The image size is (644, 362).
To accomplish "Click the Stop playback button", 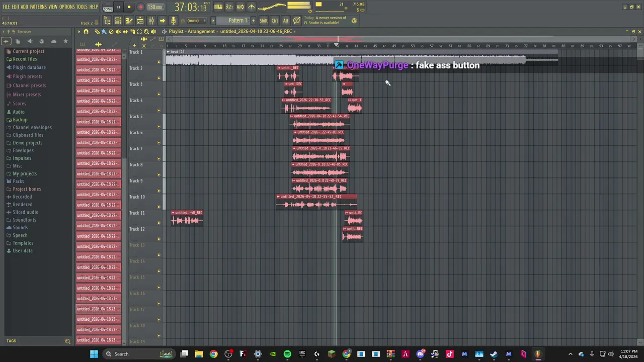I will coord(129,7).
